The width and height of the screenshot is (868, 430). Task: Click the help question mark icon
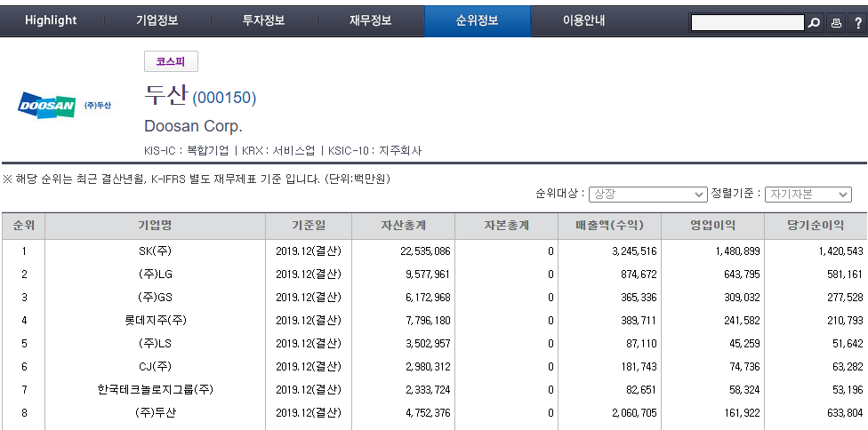tap(857, 23)
